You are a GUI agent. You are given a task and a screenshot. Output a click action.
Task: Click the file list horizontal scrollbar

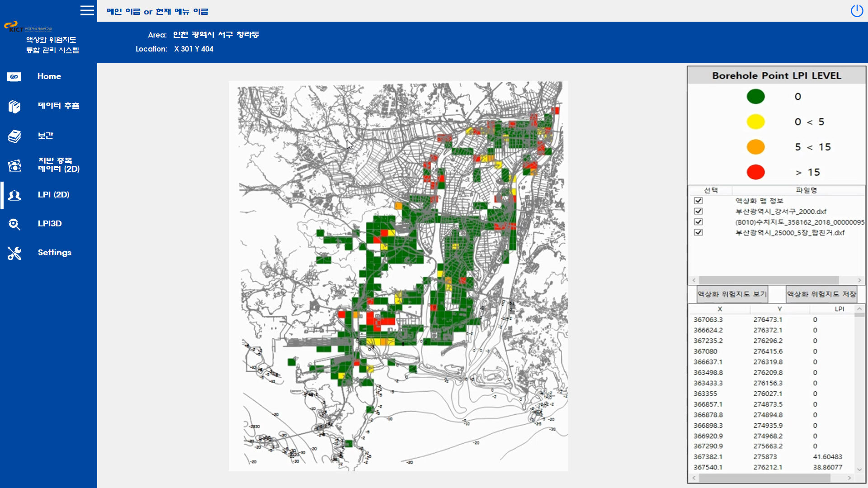click(769, 280)
